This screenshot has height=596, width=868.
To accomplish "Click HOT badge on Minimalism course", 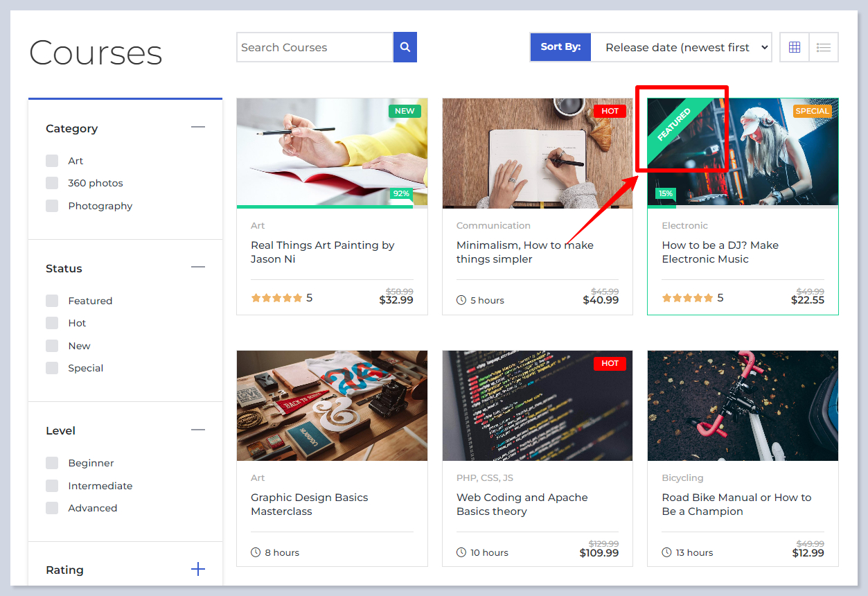I will click(610, 111).
